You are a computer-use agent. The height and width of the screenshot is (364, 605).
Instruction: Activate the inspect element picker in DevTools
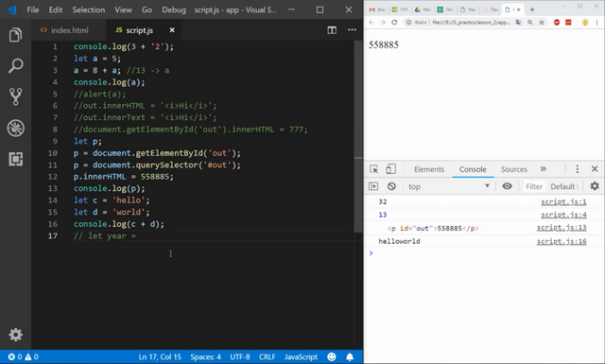coord(374,169)
